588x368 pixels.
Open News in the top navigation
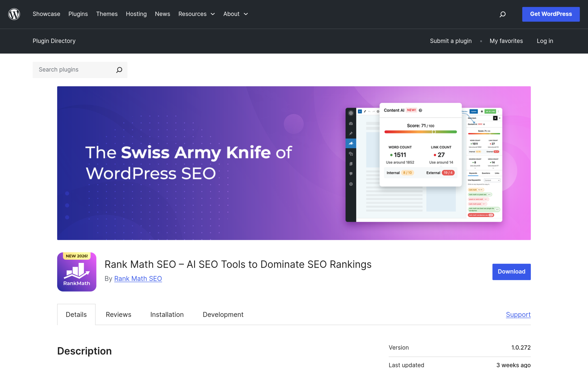[x=163, y=14]
